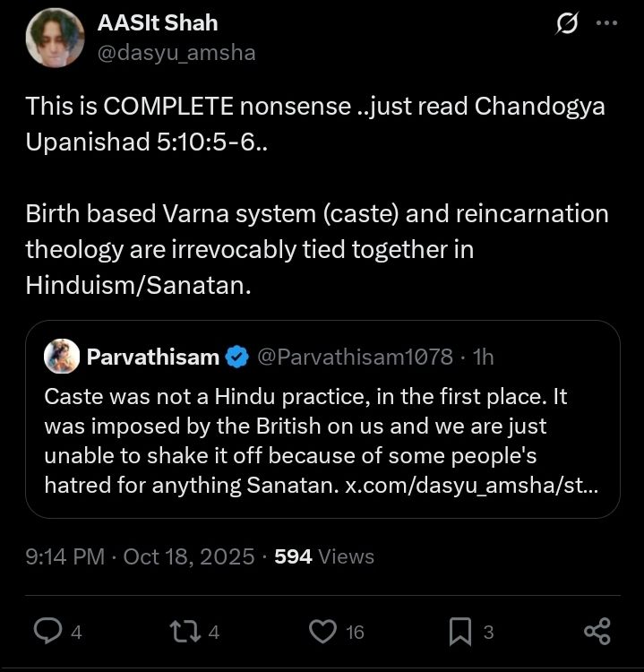This screenshot has height=672, width=644.
Task: Click the Parvathisam author name
Action: tap(152, 358)
